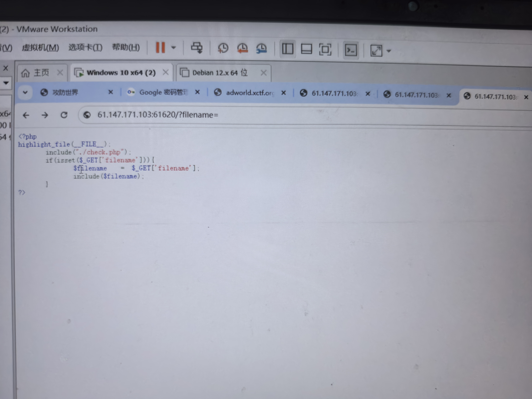Open the 虚拟机(M) menu
This screenshot has height=399, width=532.
[x=40, y=47]
